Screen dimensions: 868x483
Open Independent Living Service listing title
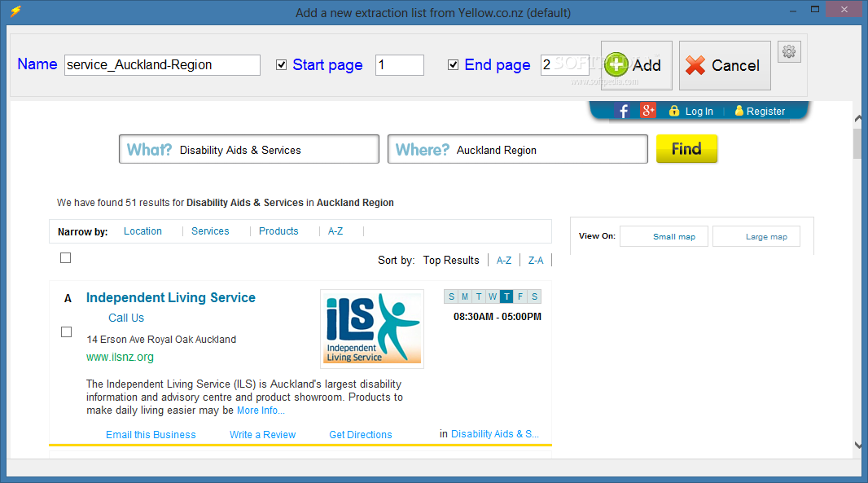pyautogui.click(x=170, y=297)
